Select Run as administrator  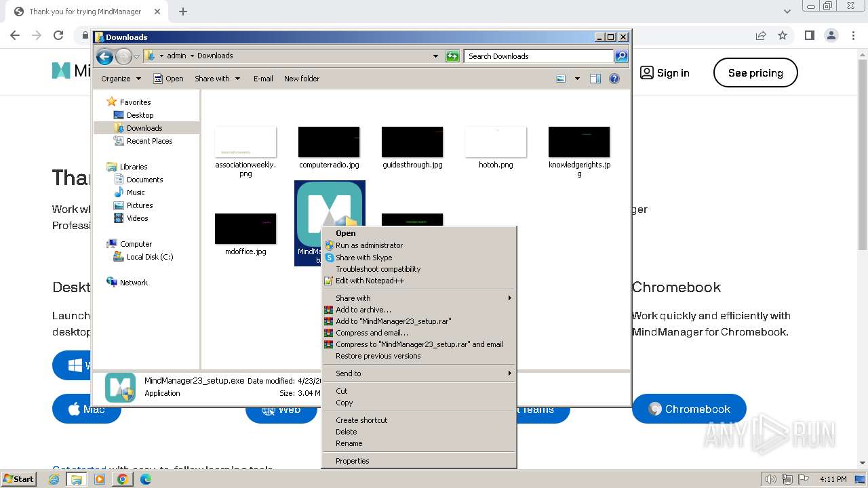click(418, 245)
